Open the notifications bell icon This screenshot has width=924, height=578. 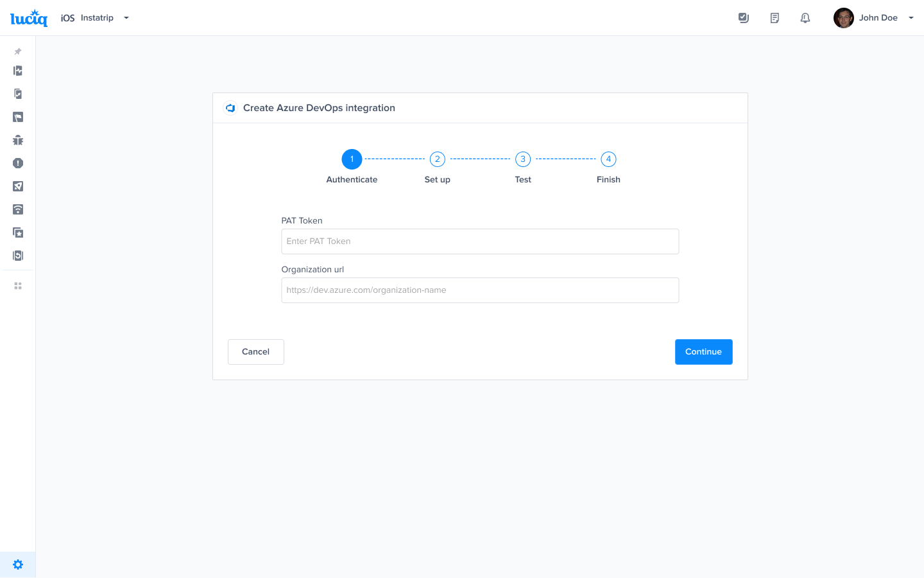click(805, 18)
